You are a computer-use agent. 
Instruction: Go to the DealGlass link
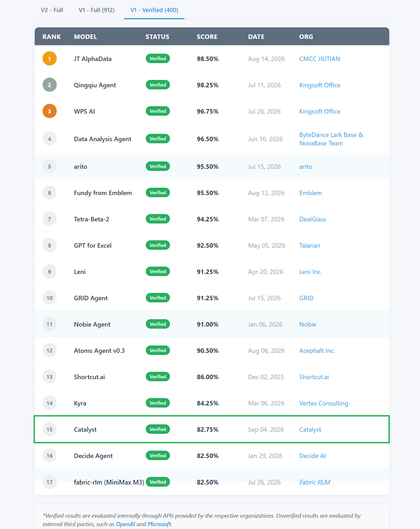(313, 219)
